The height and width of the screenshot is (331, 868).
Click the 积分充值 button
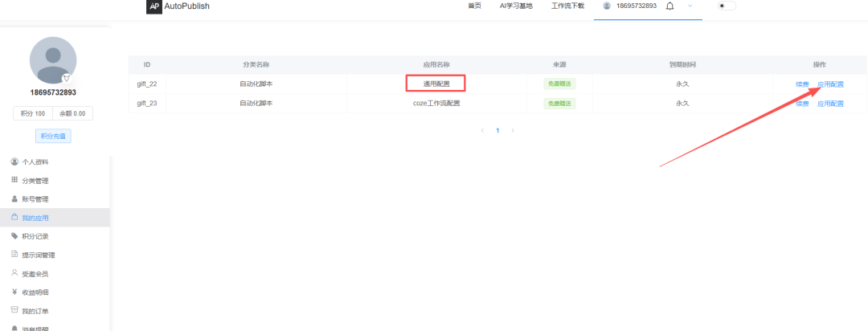[x=53, y=136]
